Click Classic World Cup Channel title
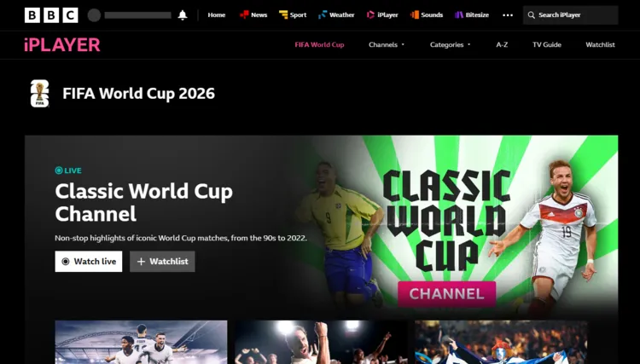640x364 pixels. pyautogui.click(x=143, y=202)
